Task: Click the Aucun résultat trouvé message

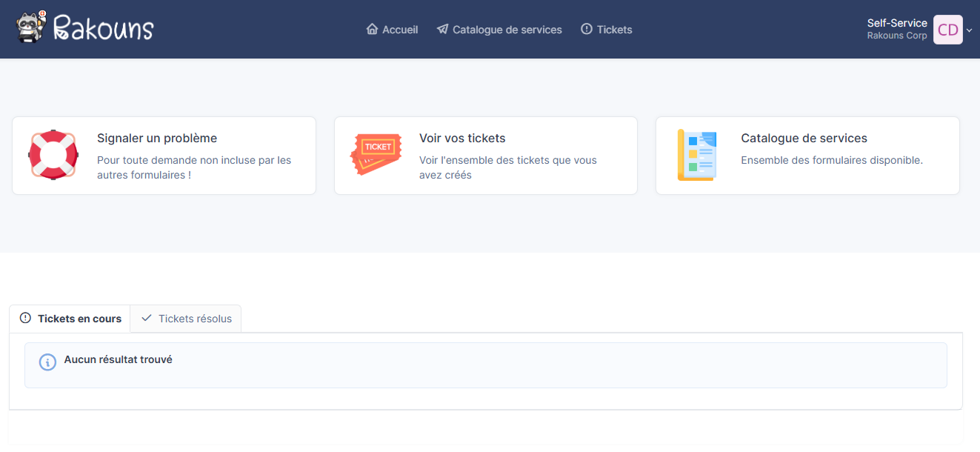Action: pos(119,359)
